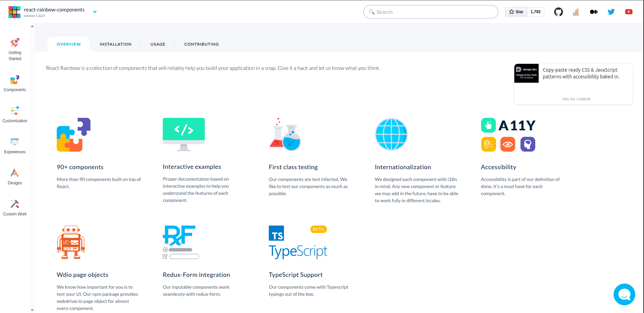Open the Twitter icon link
Image resolution: width=644 pixels, height=313 pixels.
click(x=611, y=12)
